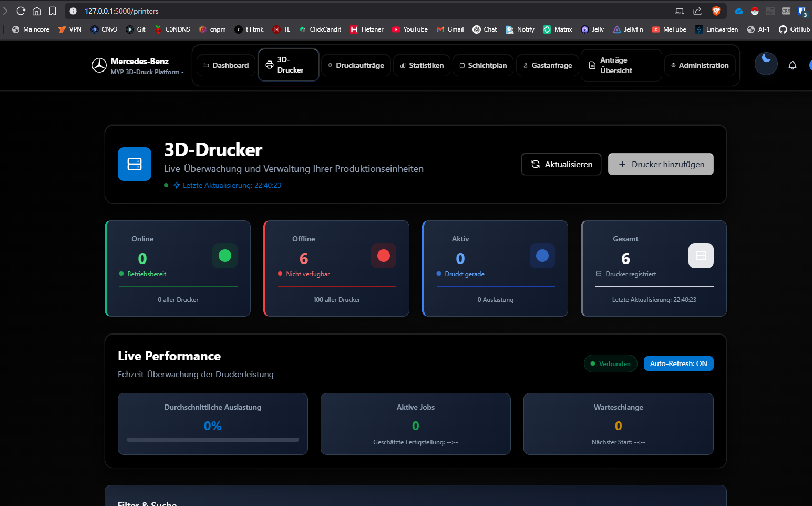Click the green Online status indicator
The width and height of the screenshot is (812, 506).
tap(225, 256)
